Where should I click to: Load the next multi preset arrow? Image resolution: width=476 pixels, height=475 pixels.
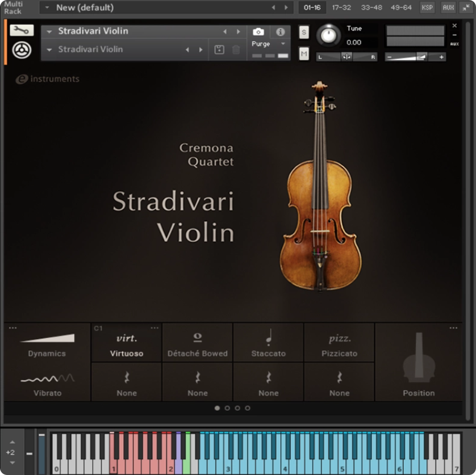286,7
